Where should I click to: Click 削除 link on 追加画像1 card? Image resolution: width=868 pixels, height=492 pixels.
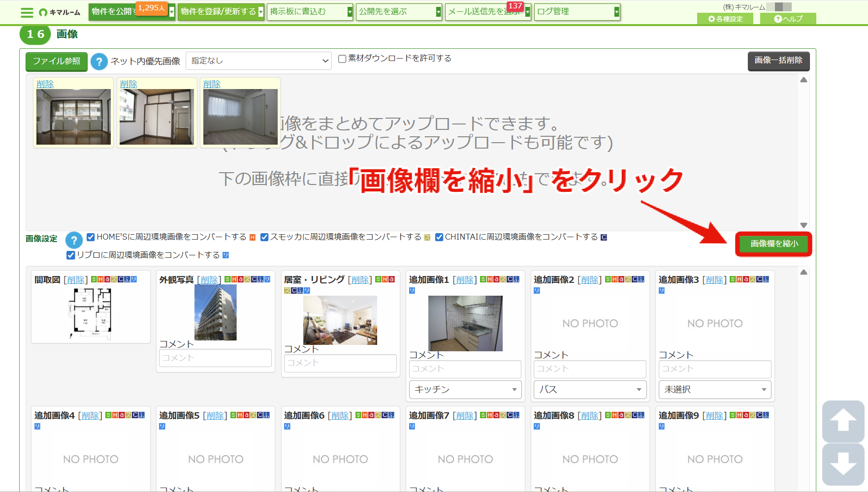pyautogui.click(x=465, y=280)
